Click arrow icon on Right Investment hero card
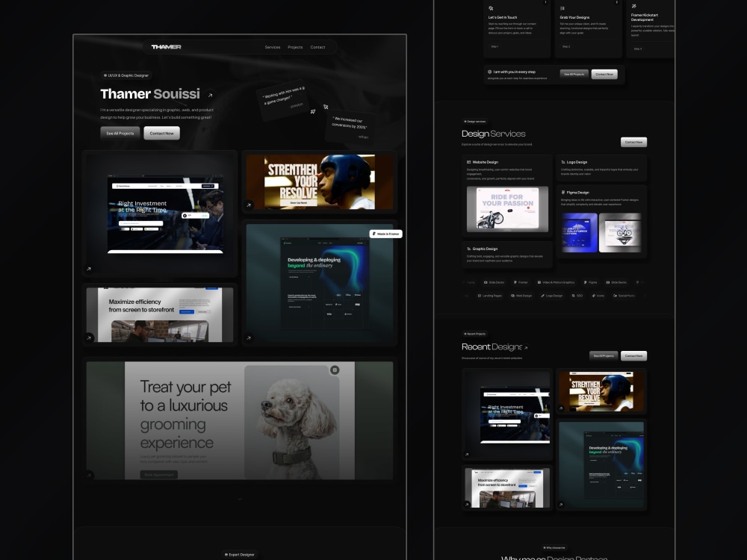Viewport: 747px width, 560px height. pos(89,269)
